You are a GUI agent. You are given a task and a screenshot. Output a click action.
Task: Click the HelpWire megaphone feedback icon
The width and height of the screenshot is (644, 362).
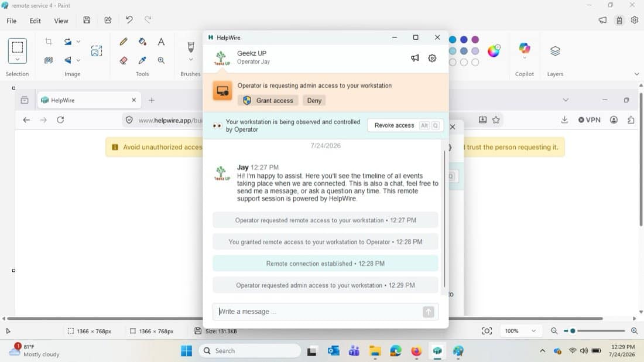(x=415, y=59)
